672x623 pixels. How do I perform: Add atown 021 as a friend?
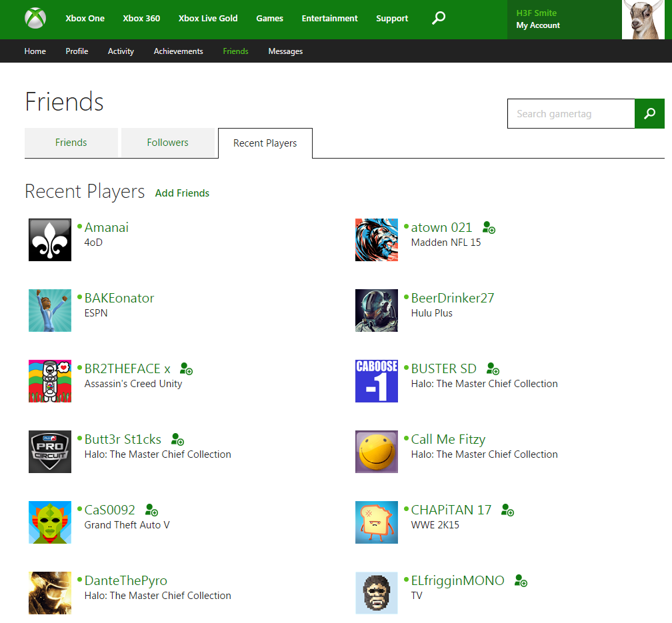(x=489, y=227)
